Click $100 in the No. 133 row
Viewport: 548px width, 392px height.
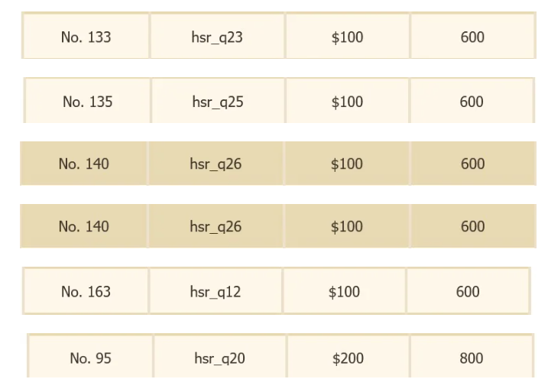coord(347,37)
